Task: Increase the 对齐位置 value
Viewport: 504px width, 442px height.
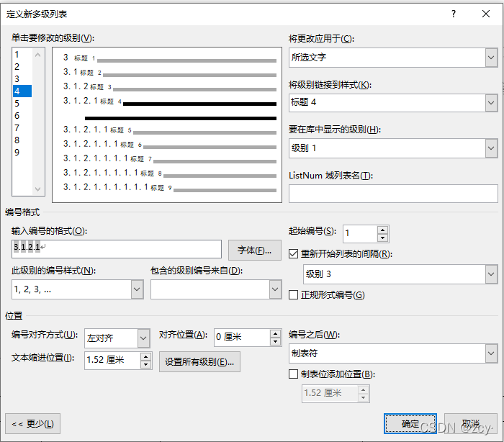Action: [276, 333]
